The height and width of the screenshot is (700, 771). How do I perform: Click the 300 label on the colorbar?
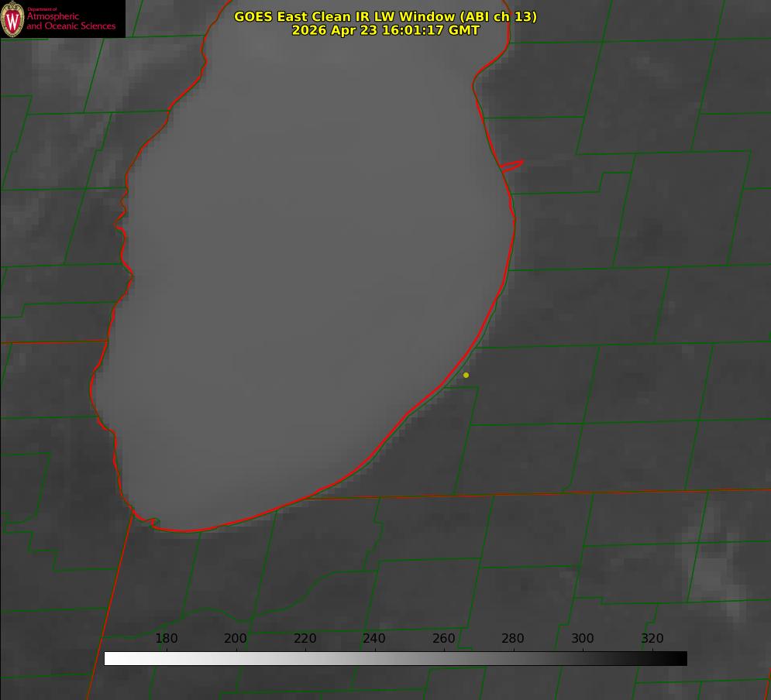click(x=583, y=638)
